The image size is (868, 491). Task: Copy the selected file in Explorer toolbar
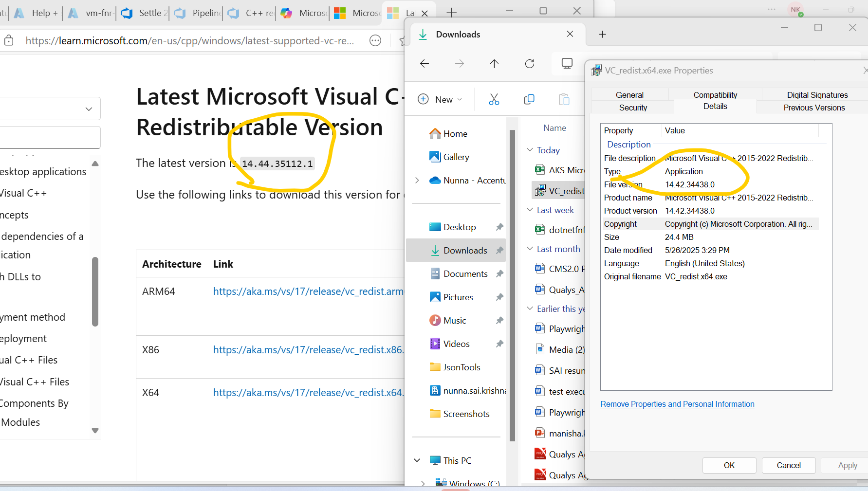pyautogui.click(x=529, y=99)
